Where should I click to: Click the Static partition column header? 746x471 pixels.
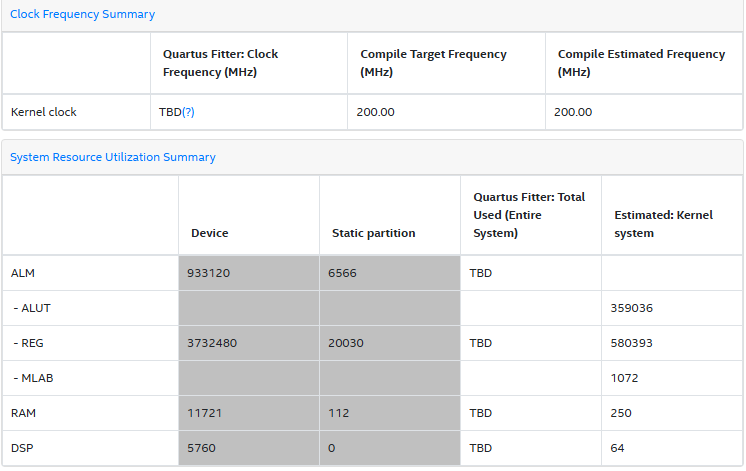pyautogui.click(x=374, y=233)
